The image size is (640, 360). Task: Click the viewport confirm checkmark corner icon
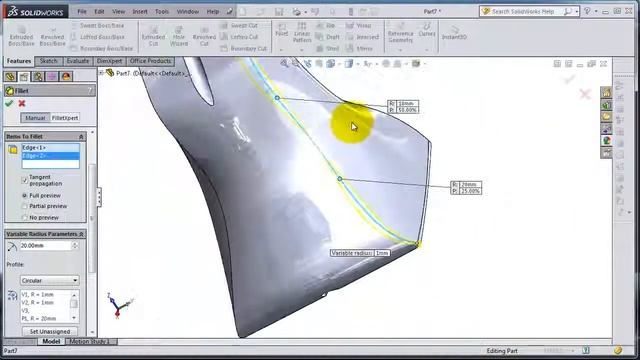[x=569, y=79]
